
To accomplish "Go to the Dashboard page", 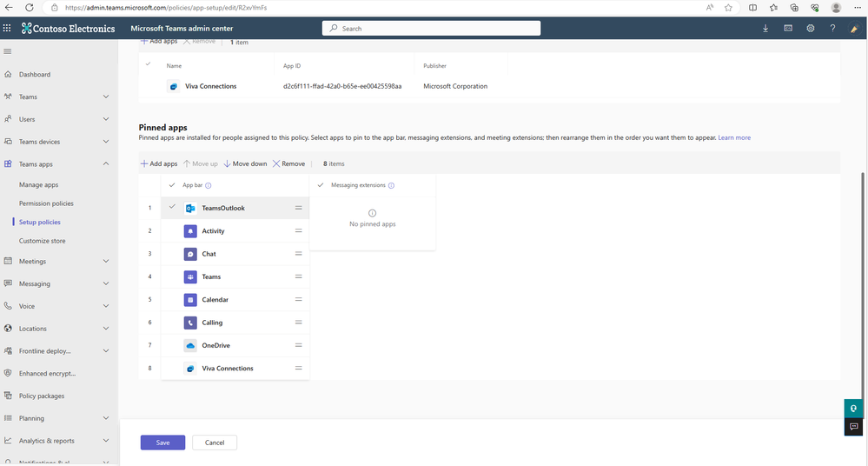I will click(x=35, y=74).
